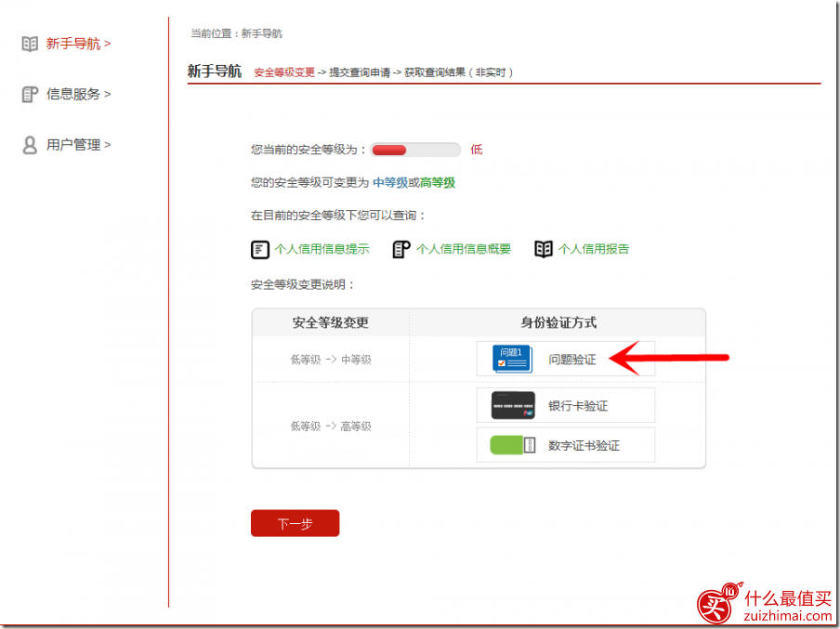The width and height of the screenshot is (840, 629).
Task: Open the 个人信用信息概要 link
Action: 464,249
